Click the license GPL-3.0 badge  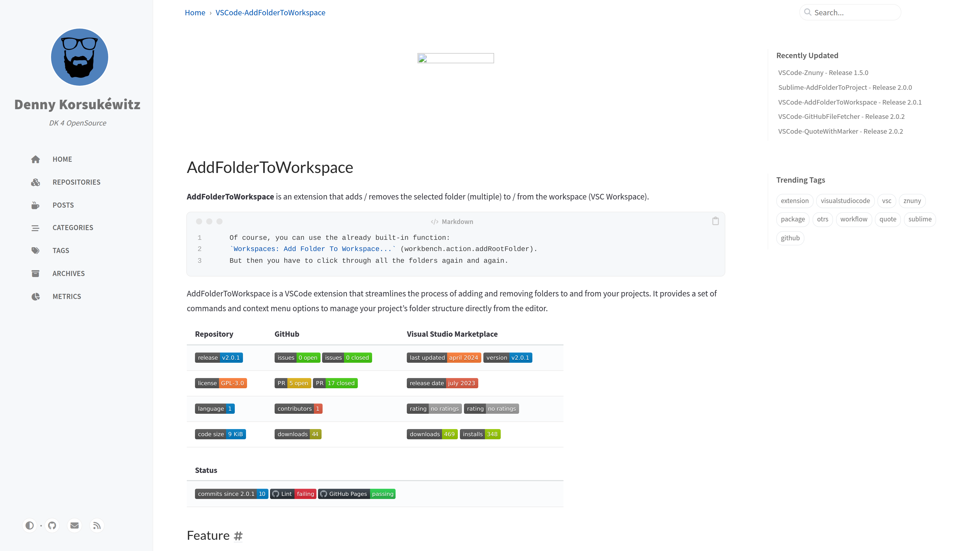[221, 383]
